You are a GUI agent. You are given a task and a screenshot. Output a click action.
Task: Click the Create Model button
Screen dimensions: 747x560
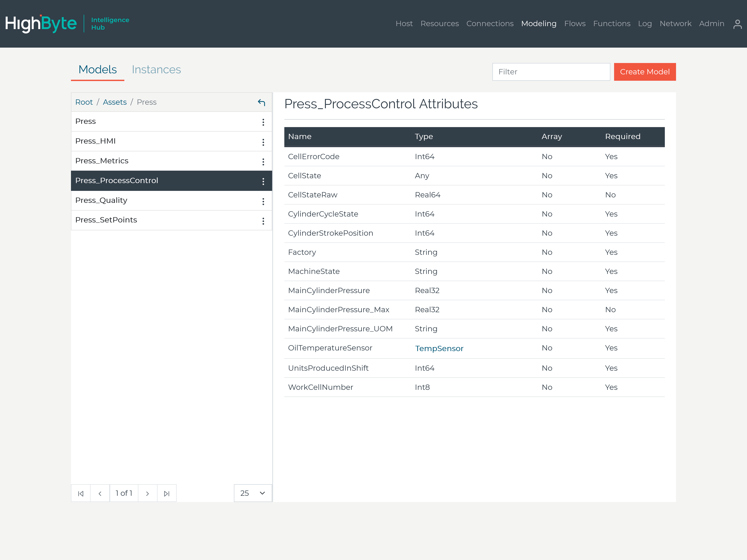[644, 72]
